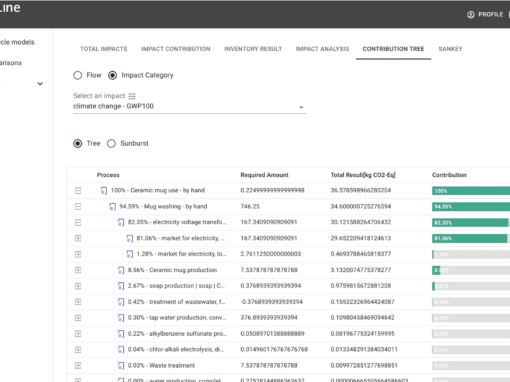Switch to the Impact Analysis tab
Image resolution: width=510 pixels, height=382 pixels.
322,49
